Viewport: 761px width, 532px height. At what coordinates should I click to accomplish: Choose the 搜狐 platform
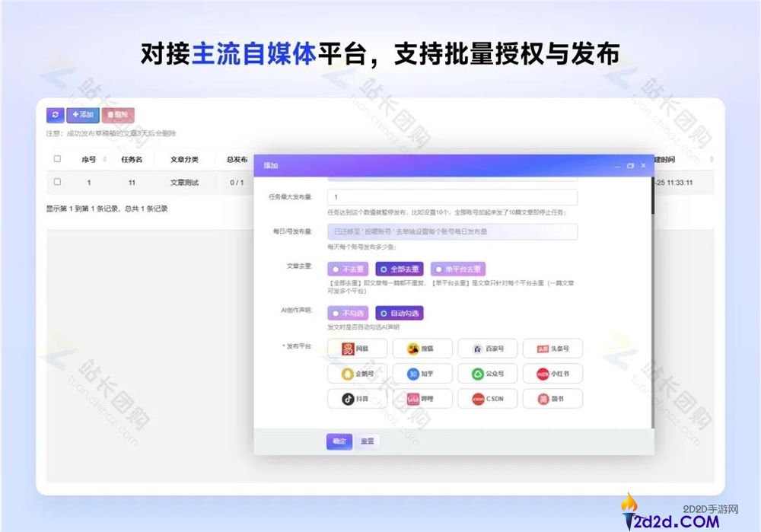(422, 349)
